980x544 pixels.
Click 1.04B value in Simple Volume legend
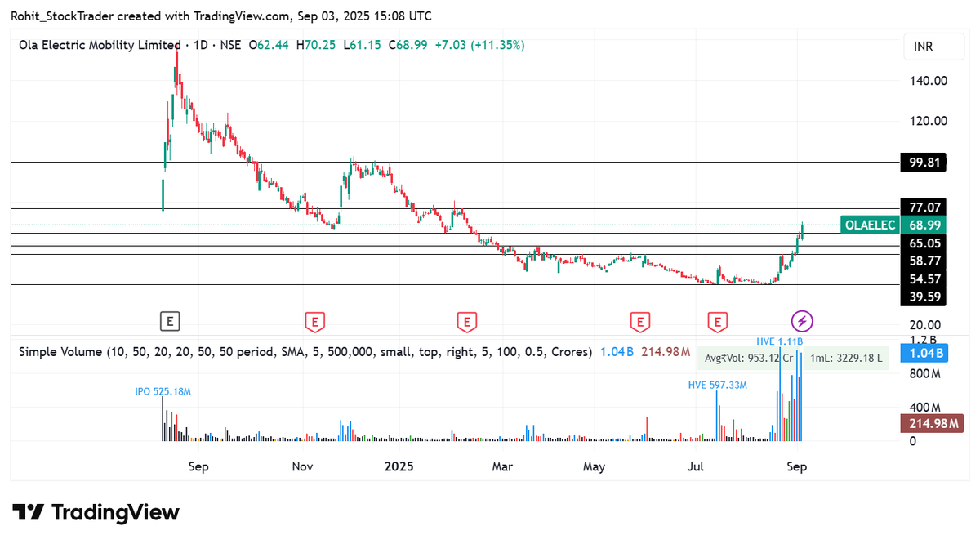pos(617,352)
